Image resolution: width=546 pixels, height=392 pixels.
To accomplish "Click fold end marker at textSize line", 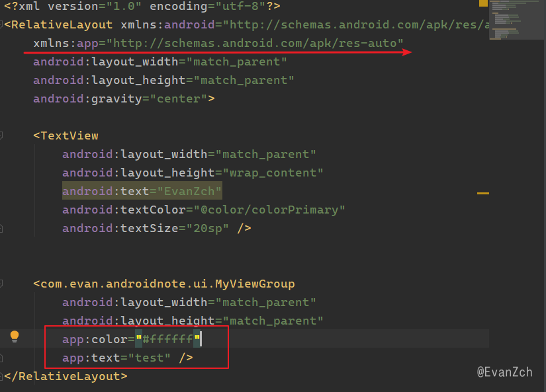I will pyautogui.click(x=1, y=228).
